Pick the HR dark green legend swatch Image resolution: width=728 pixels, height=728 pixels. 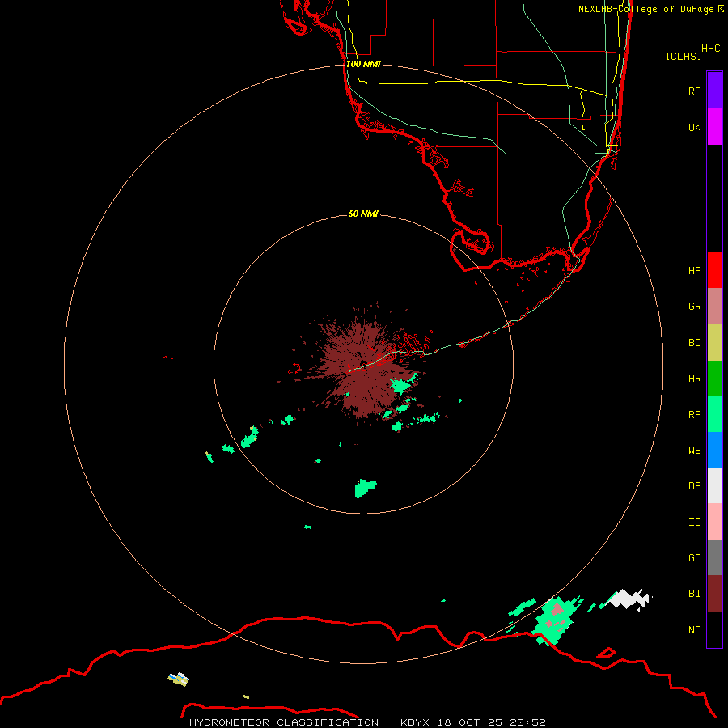point(714,379)
